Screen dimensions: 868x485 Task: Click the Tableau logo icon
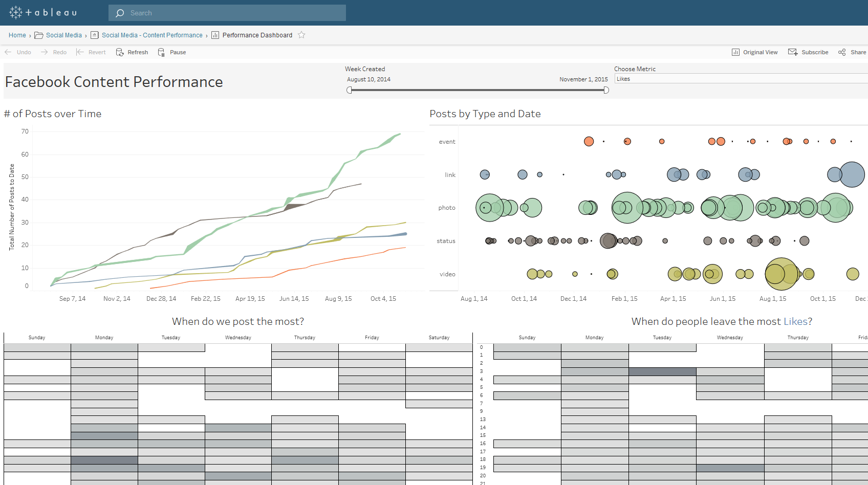pyautogui.click(x=16, y=13)
